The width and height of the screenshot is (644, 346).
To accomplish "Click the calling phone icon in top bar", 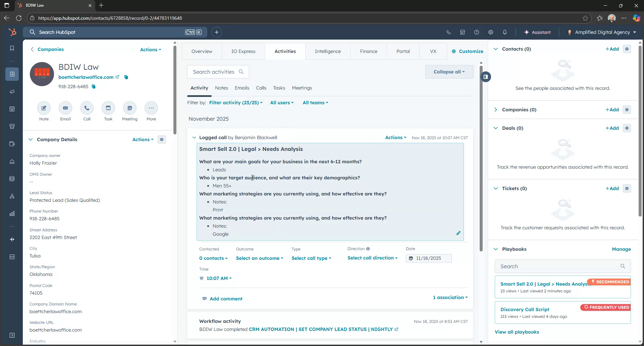I will click(x=448, y=32).
